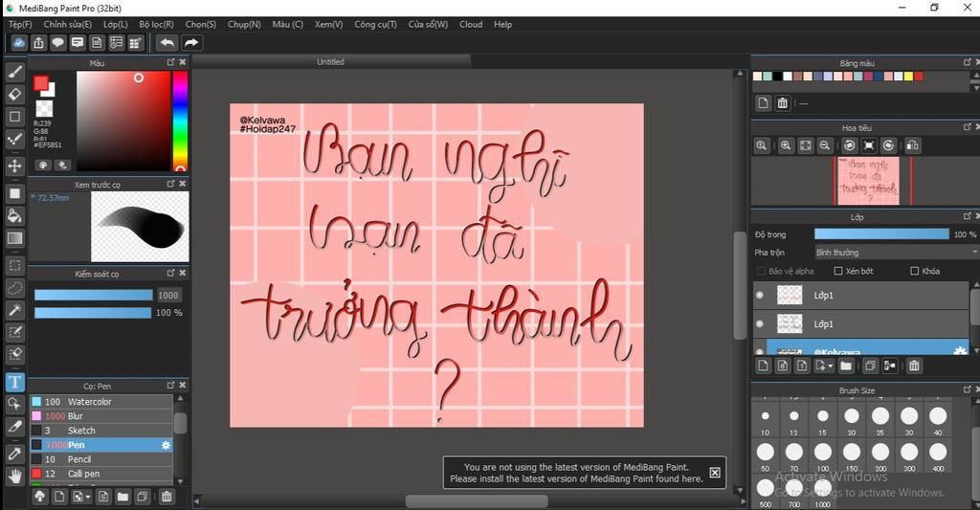
Task: Select the Shape (rectangle) drawing tool
Action: point(15,117)
